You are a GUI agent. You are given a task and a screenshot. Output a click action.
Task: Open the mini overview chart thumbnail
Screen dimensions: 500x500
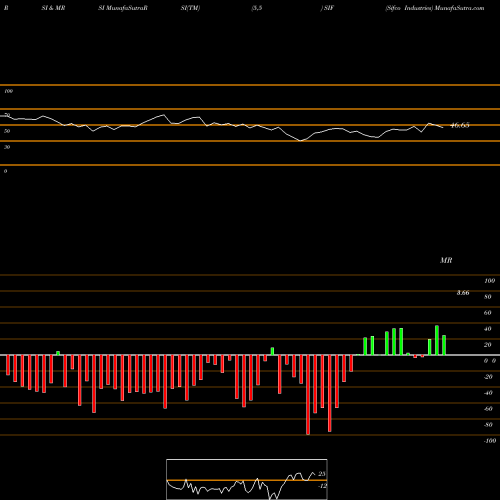pyautogui.click(x=247, y=479)
